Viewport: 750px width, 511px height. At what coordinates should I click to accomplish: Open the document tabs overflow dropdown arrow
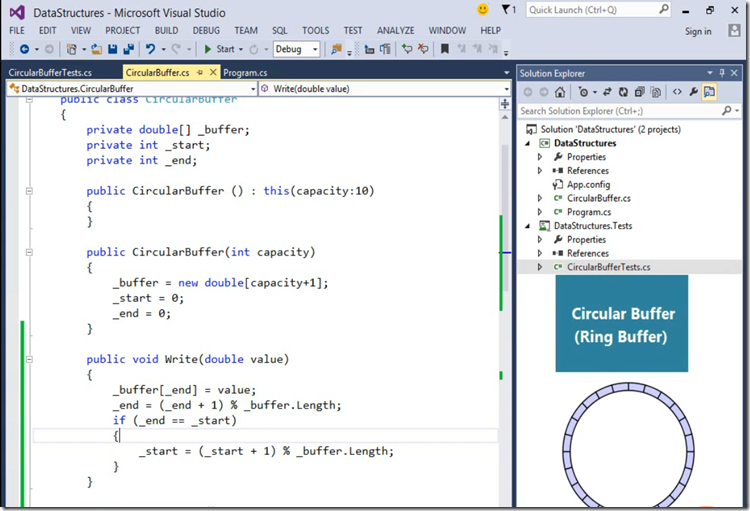click(x=507, y=73)
